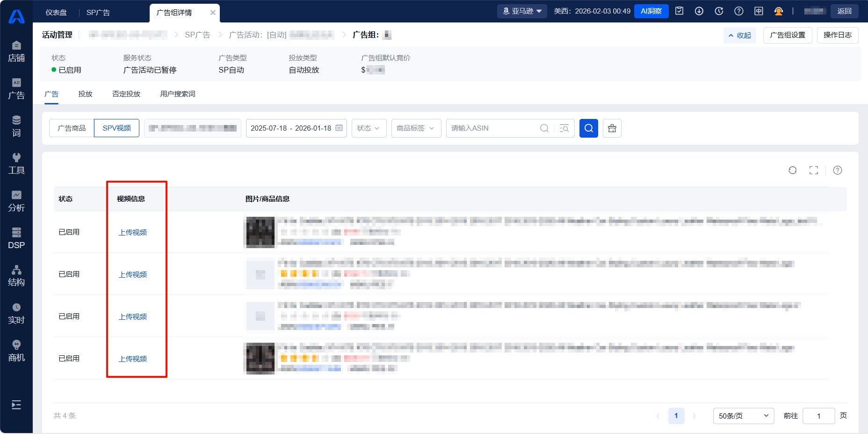Click the download icon in top bar
Viewport: 868px width, 434px height.
click(699, 11)
